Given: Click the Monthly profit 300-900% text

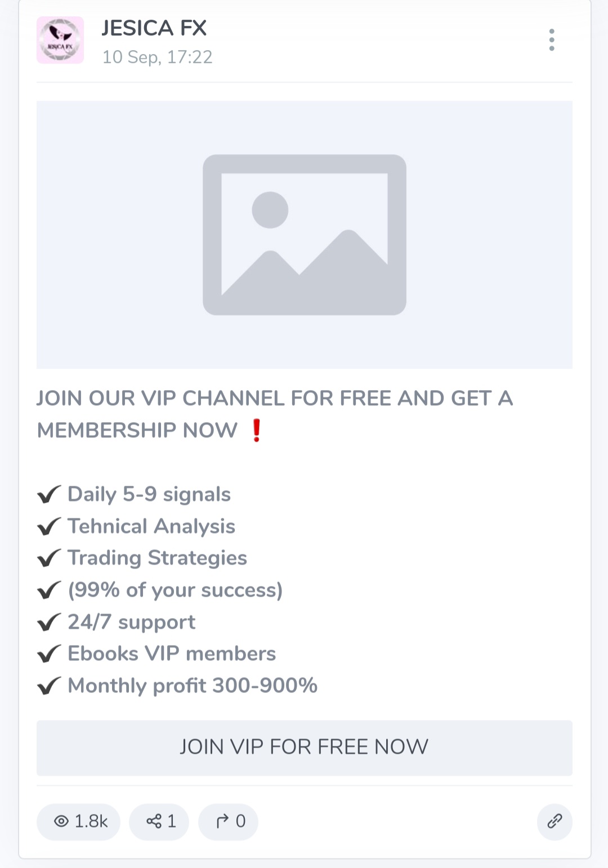Looking at the screenshot, I should pyautogui.click(x=193, y=686).
